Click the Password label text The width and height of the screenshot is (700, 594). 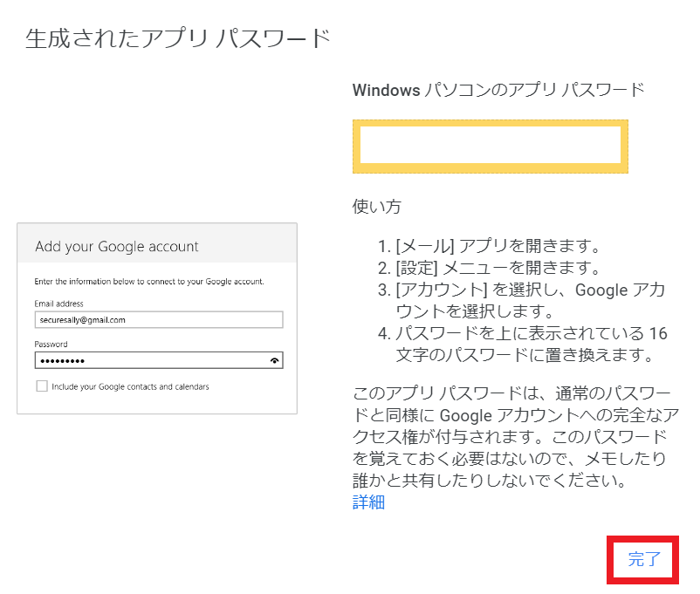click(51, 344)
